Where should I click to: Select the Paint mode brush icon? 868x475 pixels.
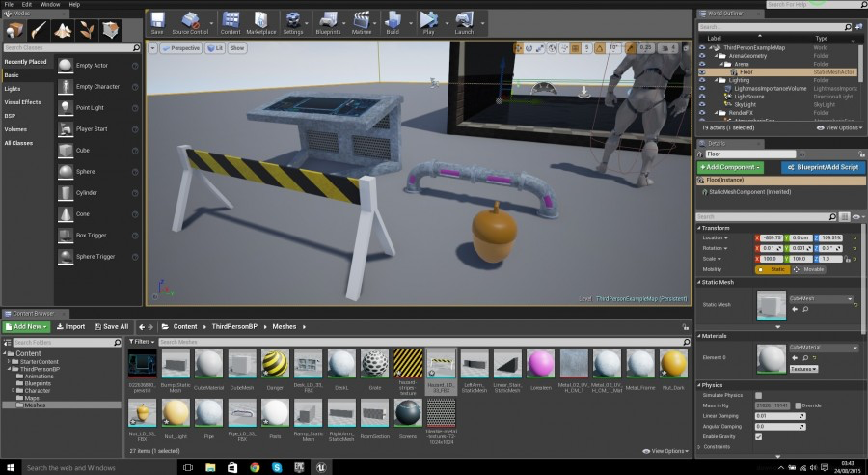tap(39, 30)
